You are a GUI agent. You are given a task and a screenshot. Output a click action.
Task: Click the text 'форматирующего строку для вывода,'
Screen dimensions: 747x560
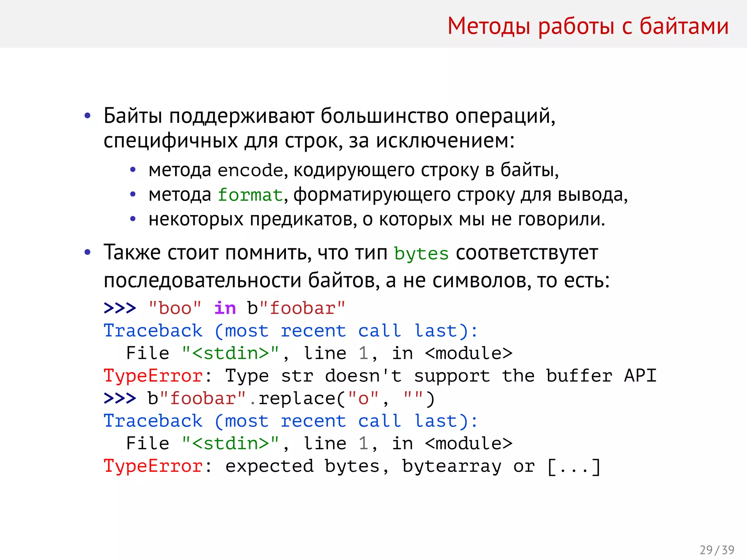pyautogui.click(x=461, y=195)
